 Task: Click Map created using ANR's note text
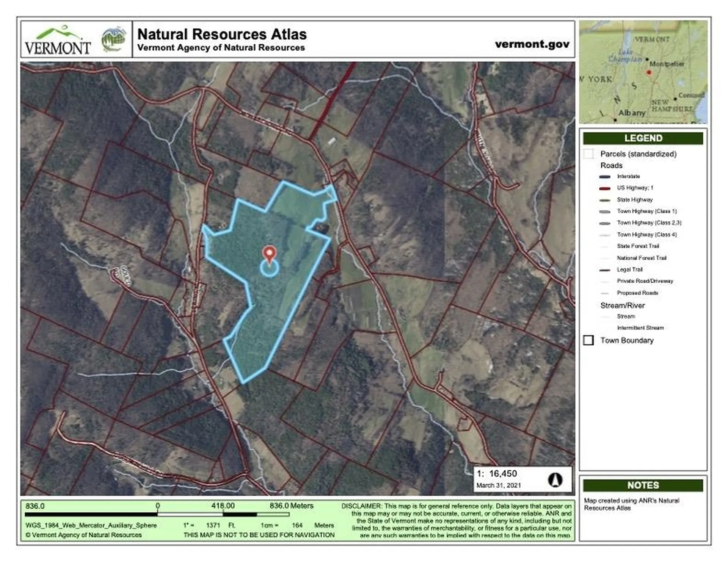(x=631, y=504)
